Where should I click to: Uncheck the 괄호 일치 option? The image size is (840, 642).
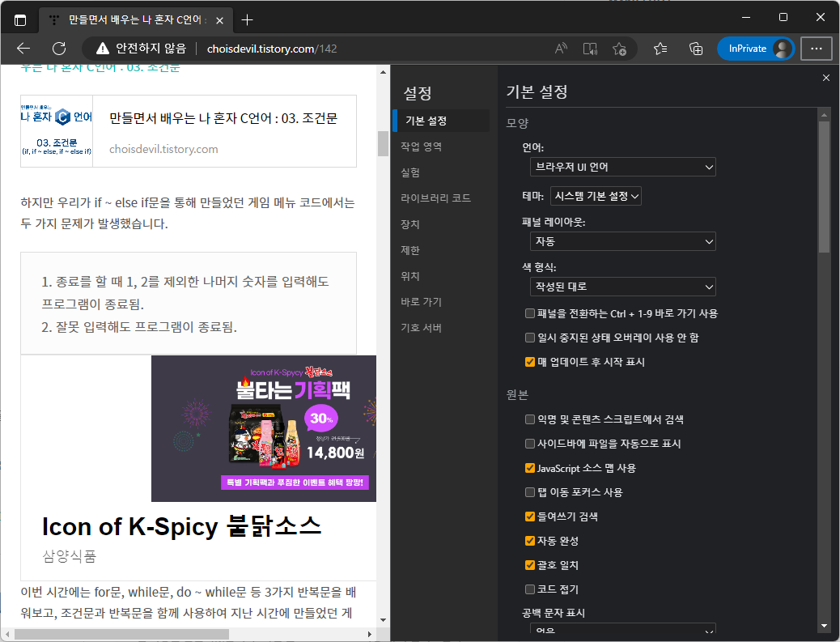(530, 565)
